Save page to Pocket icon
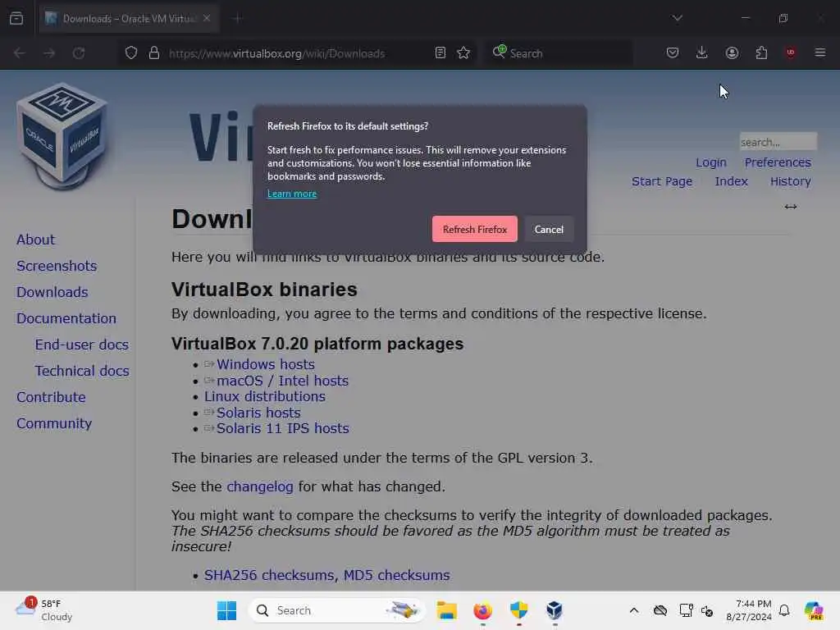The width and height of the screenshot is (840, 630). click(673, 52)
